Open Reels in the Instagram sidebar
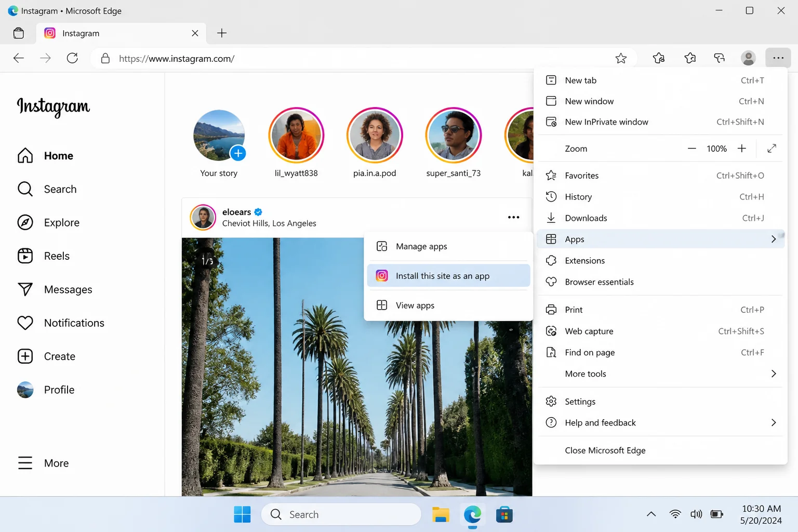The width and height of the screenshot is (798, 532). (44, 256)
